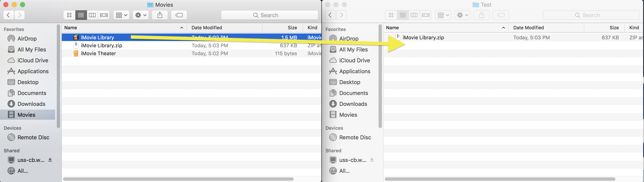Open Arrange dropdown in Test window
The height and width of the screenshot is (182, 644).
(443, 15)
